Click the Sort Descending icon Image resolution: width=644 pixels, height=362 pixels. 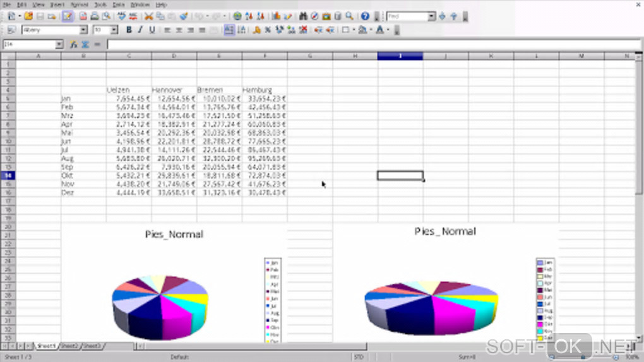pyautogui.click(x=260, y=16)
